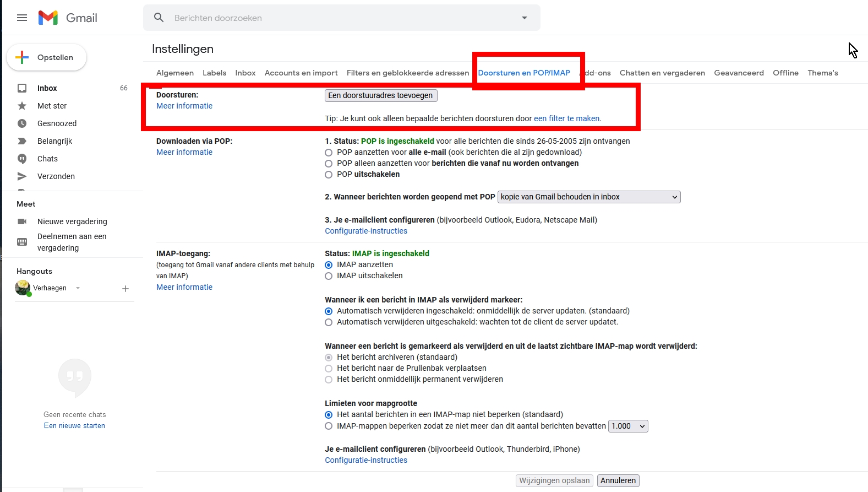The width and height of the screenshot is (868, 492).
Task: Open the kopie van Gmail behouden dropdown
Action: [589, 197]
